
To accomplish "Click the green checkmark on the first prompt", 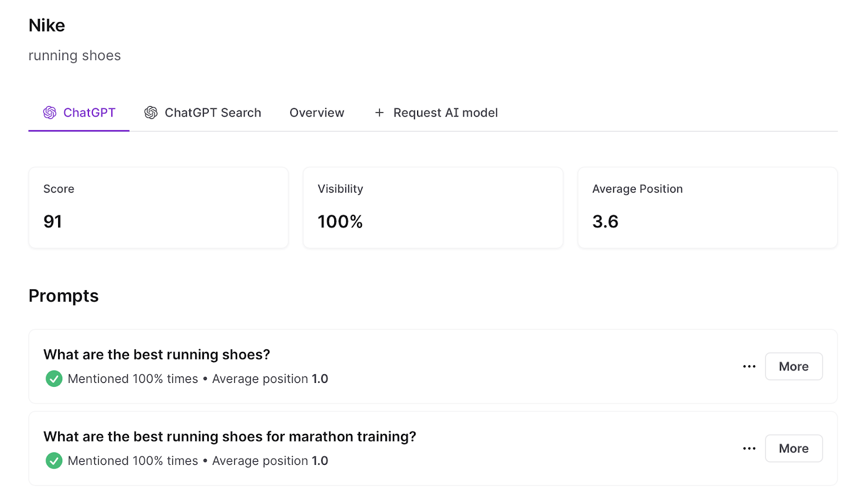I will click(53, 379).
